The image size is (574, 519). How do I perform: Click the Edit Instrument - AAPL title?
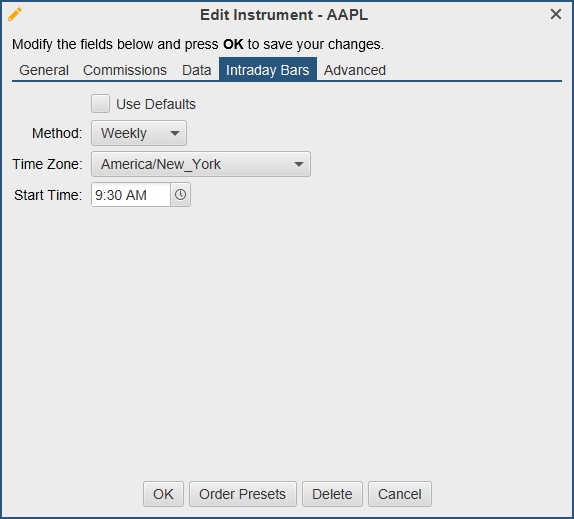coord(284,15)
